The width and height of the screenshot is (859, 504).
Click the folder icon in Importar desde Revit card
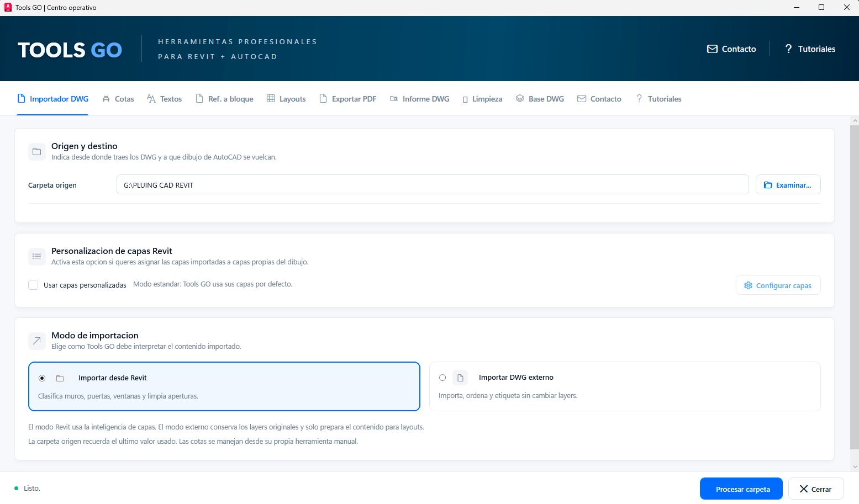point(60,378)
